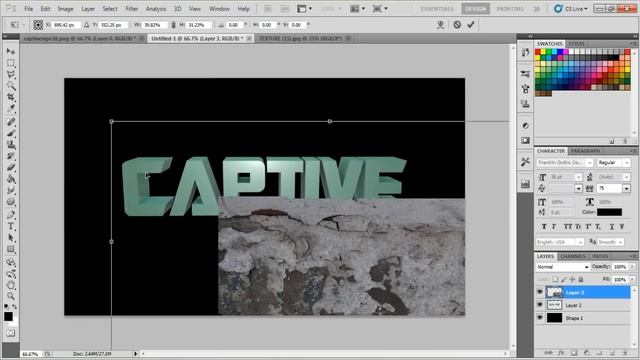Switch to the Channels tab
Viewport: 640px width, 360px height.
click(573, 256)
